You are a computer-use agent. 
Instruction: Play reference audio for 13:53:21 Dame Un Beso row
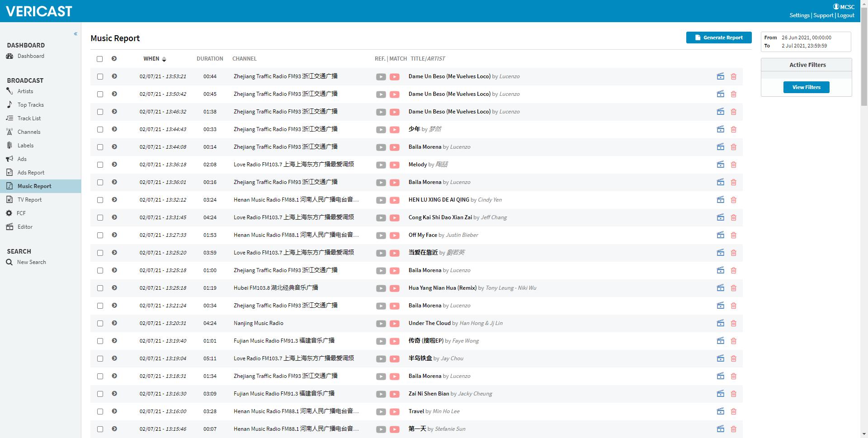click(381, 77)
